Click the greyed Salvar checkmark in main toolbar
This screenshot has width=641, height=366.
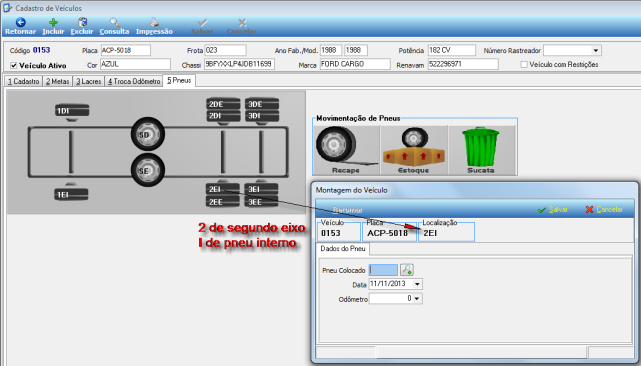(202, 22)
